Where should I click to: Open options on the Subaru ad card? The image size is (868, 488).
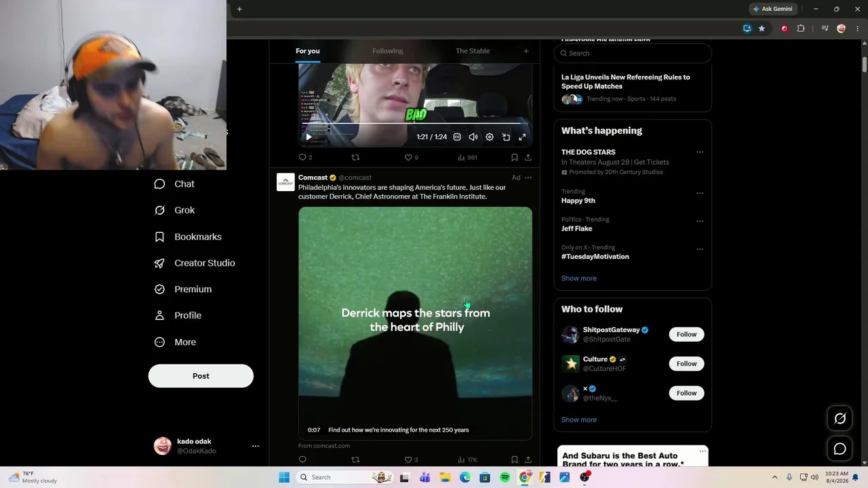(703, 451)
